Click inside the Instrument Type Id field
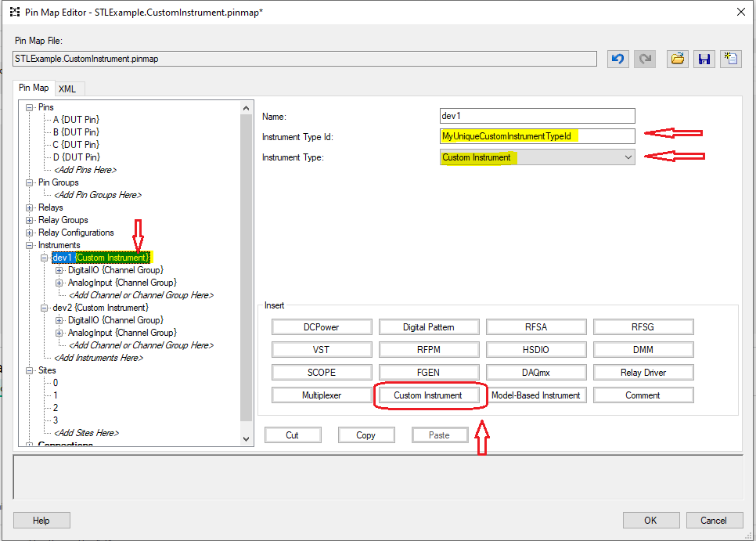Viewport: 756px width, 541px height. coord(537,136)
